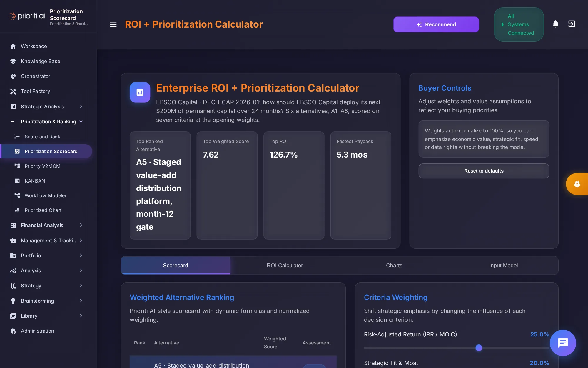Viewport: 588px width, 368px height.
Task: Click the Top ROI 126.7% card
Action: pos(294,185)
